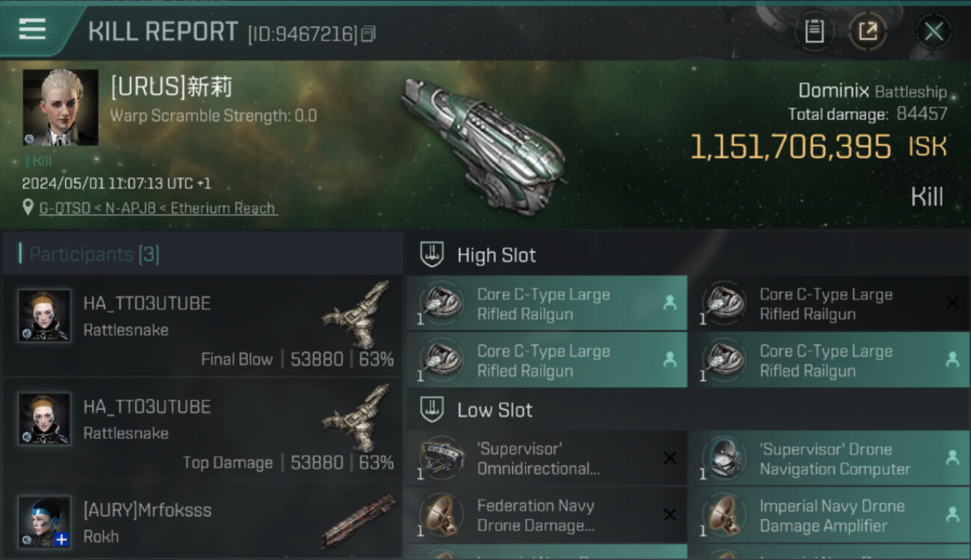
Task: Click the Rokh ship icon
Action: [x=359, y=521]
